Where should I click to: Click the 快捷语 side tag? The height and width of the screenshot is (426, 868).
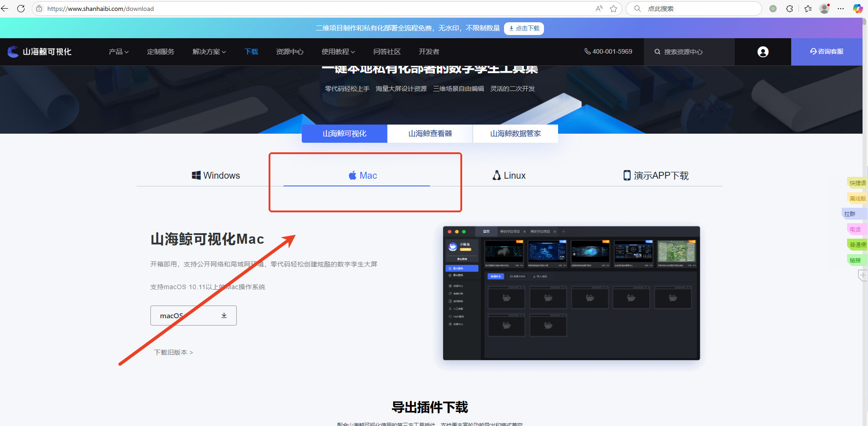pos(857,183)
